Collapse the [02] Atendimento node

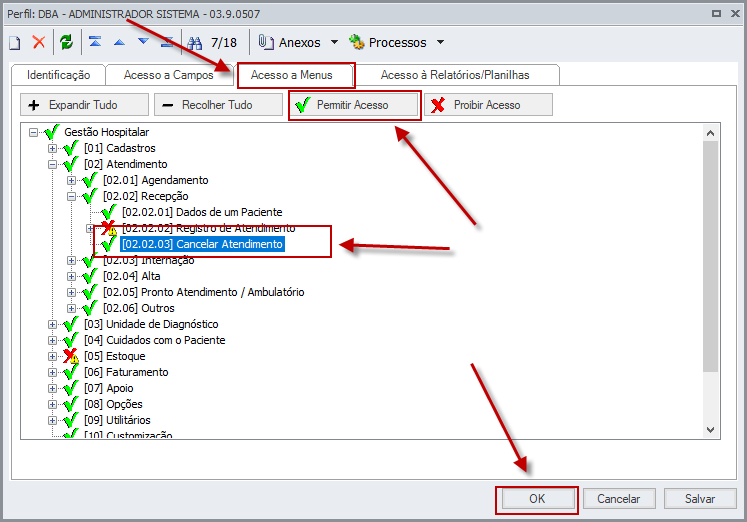point(52,164)
